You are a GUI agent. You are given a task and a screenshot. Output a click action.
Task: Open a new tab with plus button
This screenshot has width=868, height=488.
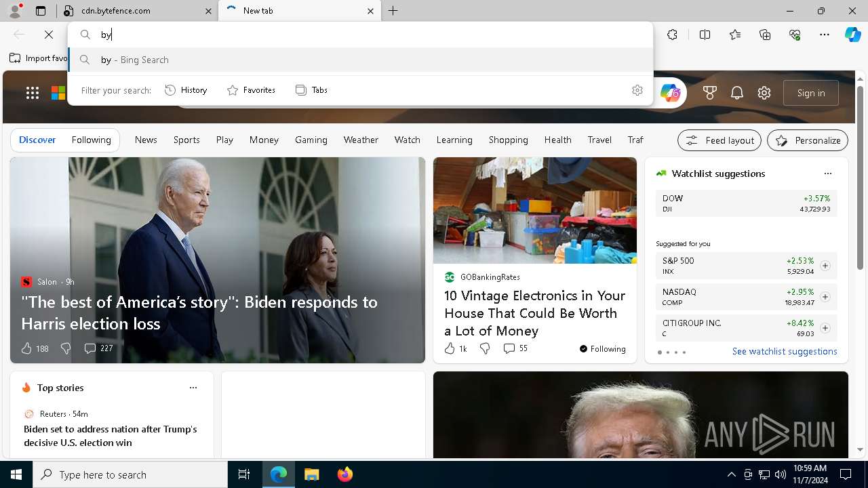tap(393, 11)
